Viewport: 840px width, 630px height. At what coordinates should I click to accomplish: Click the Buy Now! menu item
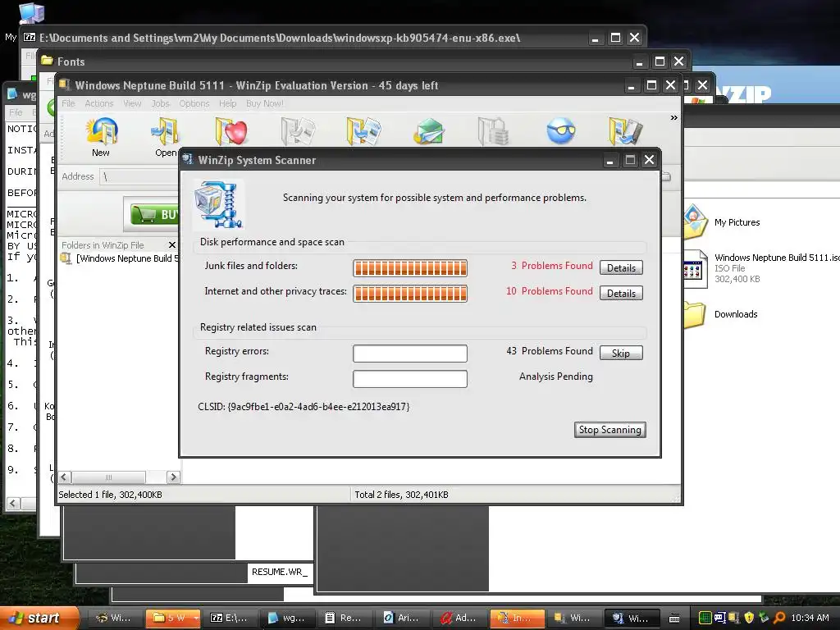265,103
